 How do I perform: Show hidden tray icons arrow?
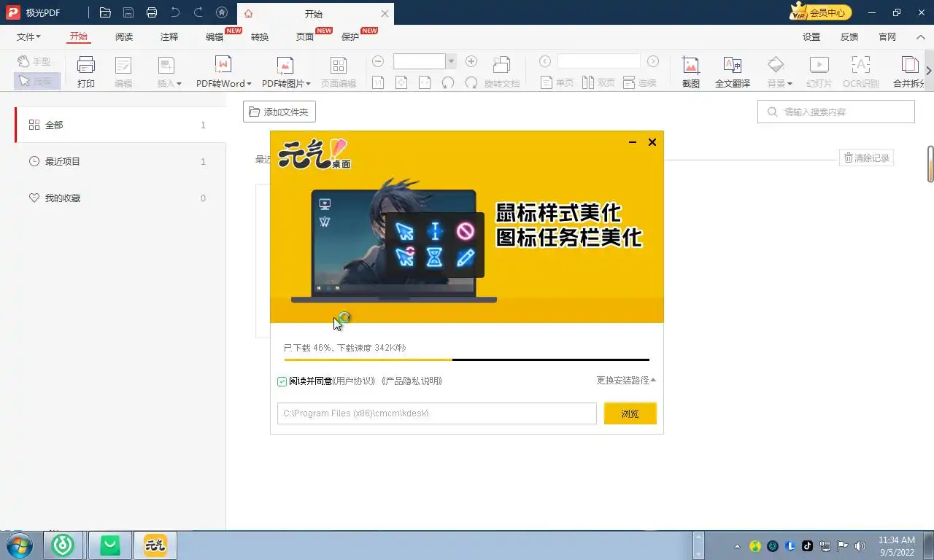click(737, 545)
